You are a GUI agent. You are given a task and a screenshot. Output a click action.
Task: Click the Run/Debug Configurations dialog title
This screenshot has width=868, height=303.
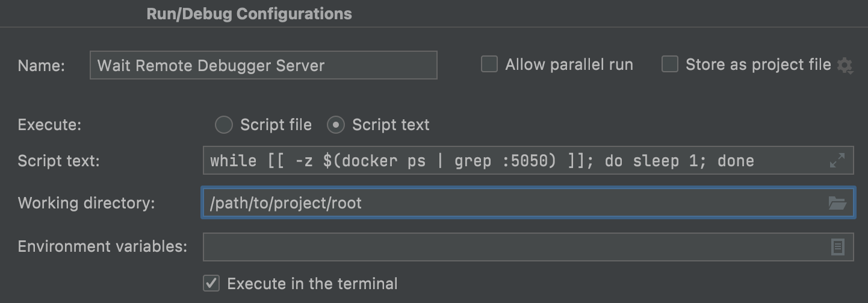coord(249,14)
